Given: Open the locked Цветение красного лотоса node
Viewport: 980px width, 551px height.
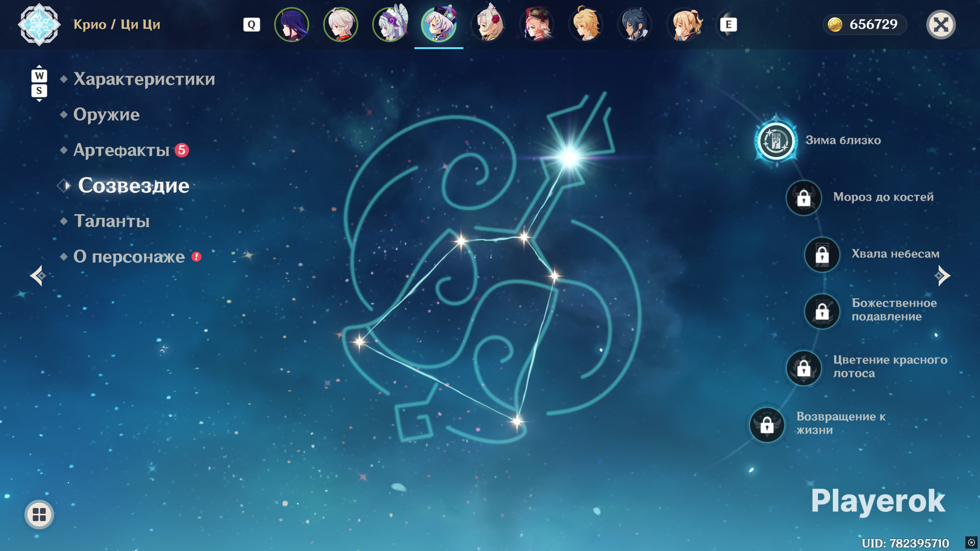Looking at the screenshot, I should [804, 368].
